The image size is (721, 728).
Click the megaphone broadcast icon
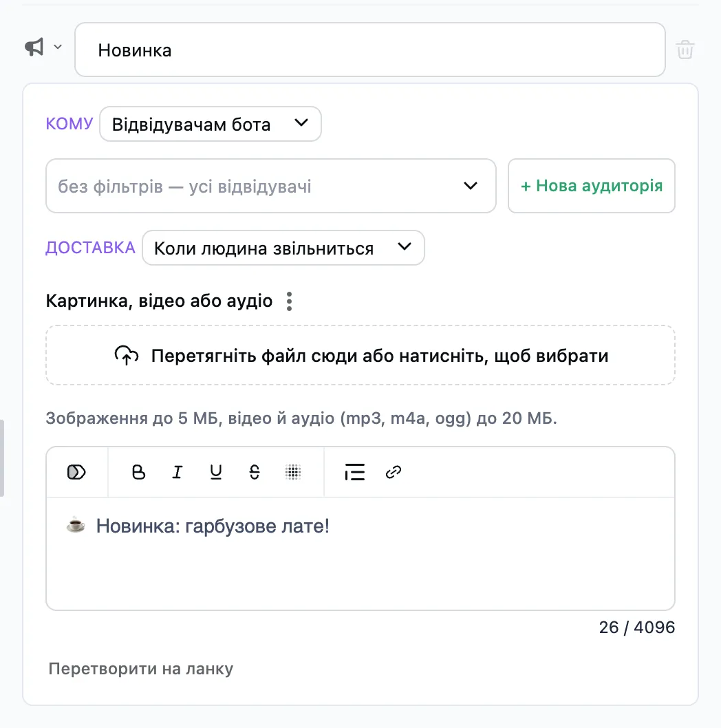[34, 47]
